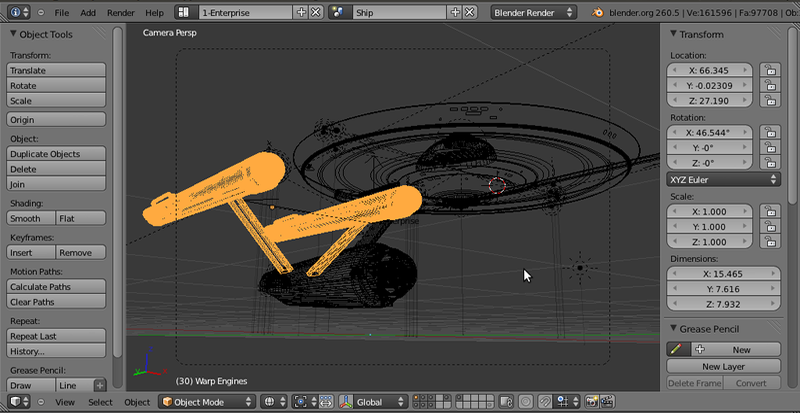Collapse the Grease Pencil panel
This screenshot has width=800, height=413.
[674, 329]
